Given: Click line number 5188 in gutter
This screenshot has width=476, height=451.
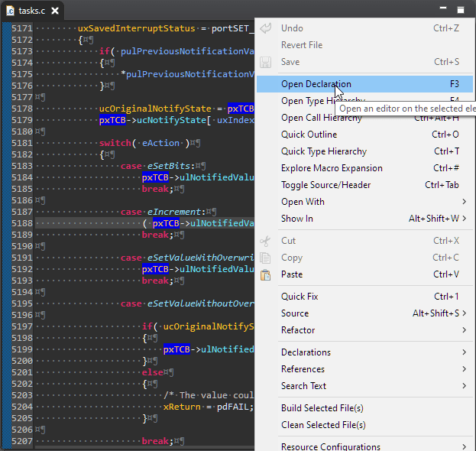Looking at the screenshot, I should (x=22, y=223).
